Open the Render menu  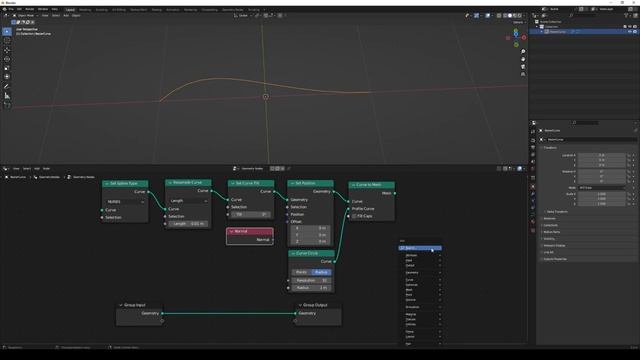(30, 9)
